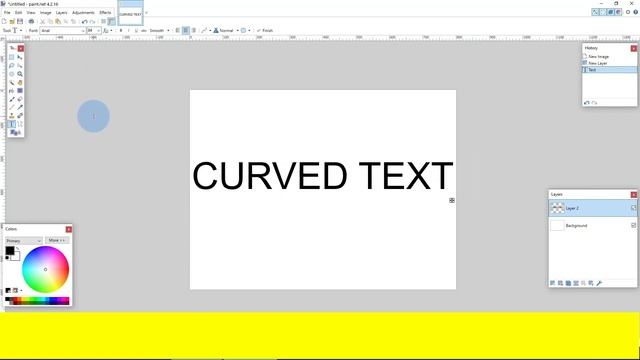Click the More >> button in Colors
Image resolution: width=640 pixels, height=360 pixels.
(x=57, y=240)
